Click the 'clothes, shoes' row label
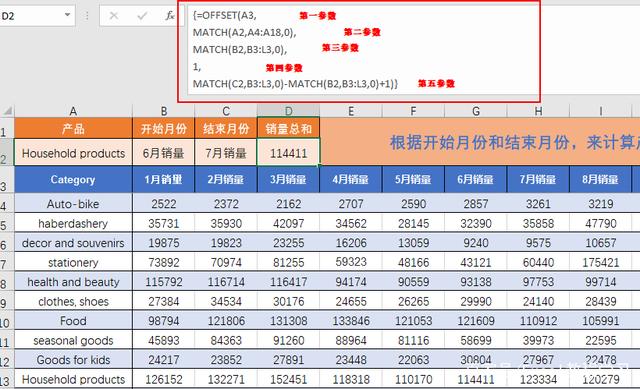This screenshot has width=640, height=389. pyautogui.click(x=73, y=301)
